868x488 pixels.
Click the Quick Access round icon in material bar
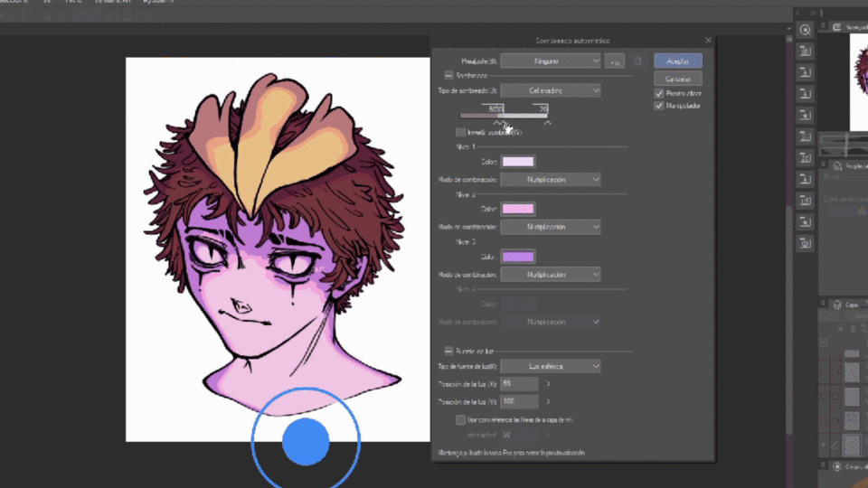[x=805, y=30]
